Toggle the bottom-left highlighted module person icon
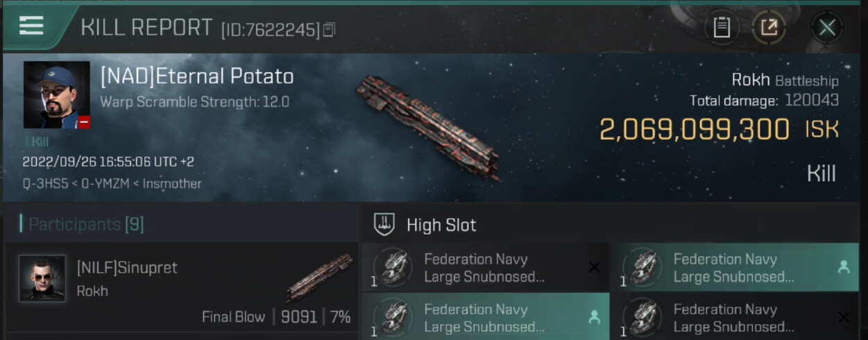 point(594,317)
